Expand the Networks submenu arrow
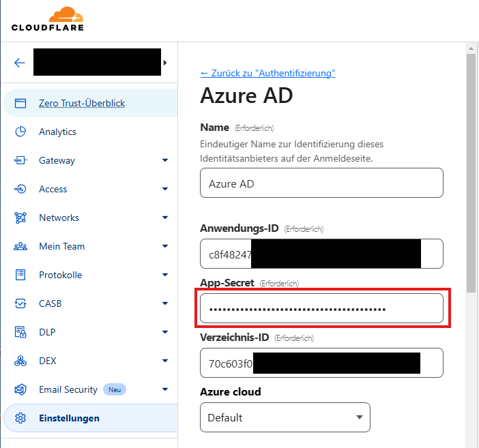This screenshot has width=479, height=448. coord(165,218)
